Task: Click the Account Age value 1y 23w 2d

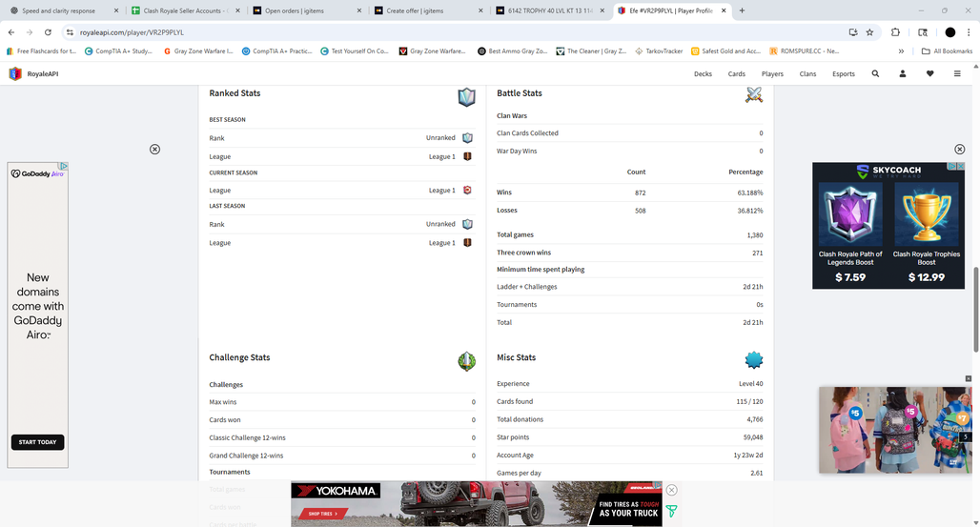Action: tap(748, 456)
